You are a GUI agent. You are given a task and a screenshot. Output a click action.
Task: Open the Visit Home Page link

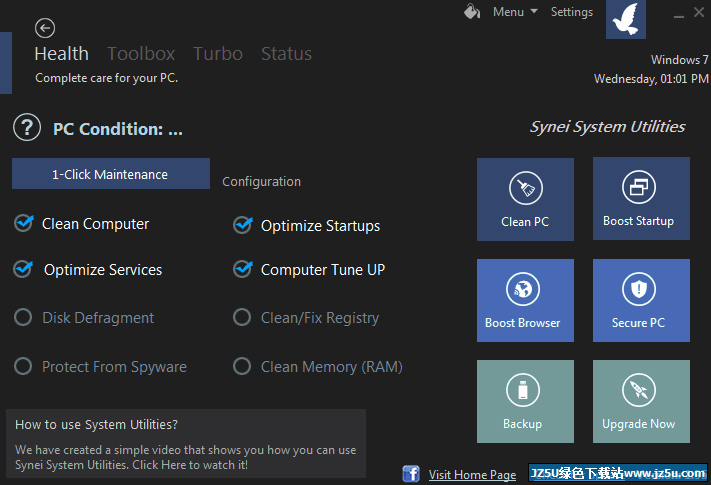pos(472,475)
